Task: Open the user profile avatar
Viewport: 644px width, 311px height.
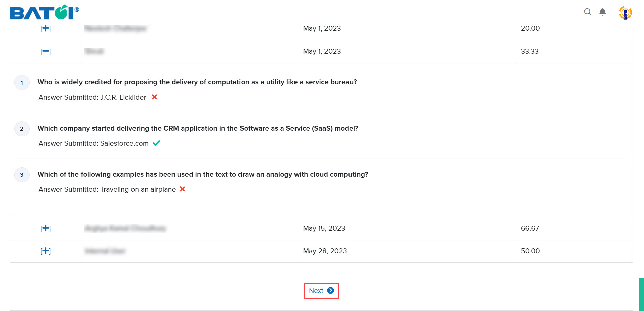Action: click(x=625, y=13)
